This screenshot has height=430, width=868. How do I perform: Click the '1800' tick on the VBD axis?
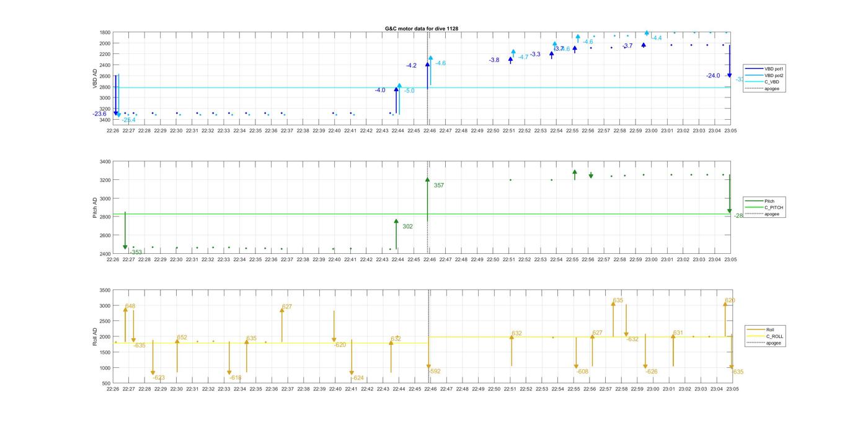coord(105,32)
